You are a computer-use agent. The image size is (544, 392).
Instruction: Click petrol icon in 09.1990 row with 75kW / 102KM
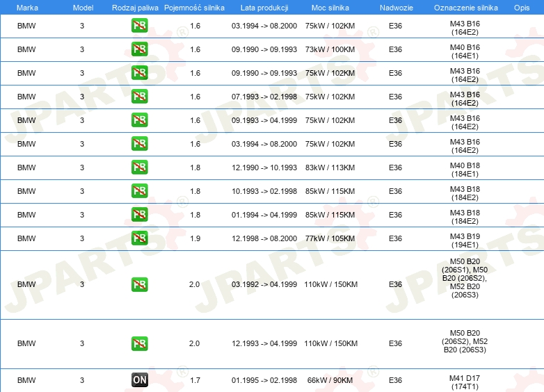pos(139,73)
